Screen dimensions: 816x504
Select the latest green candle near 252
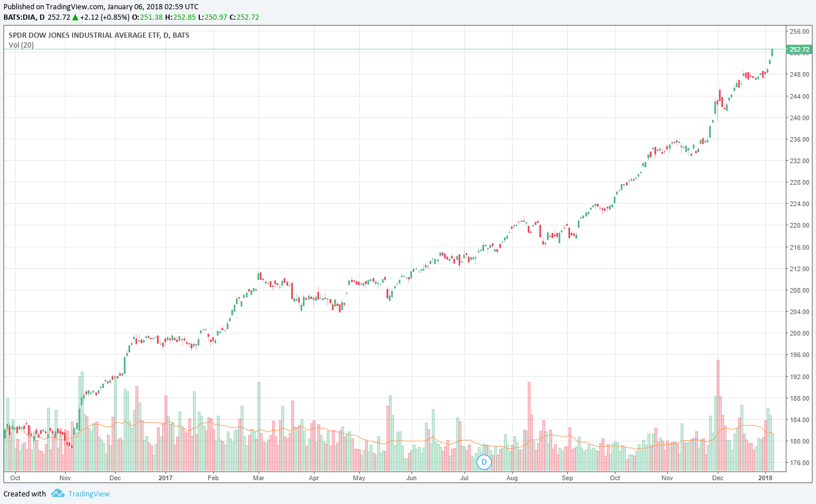click(x=772, y=53)
